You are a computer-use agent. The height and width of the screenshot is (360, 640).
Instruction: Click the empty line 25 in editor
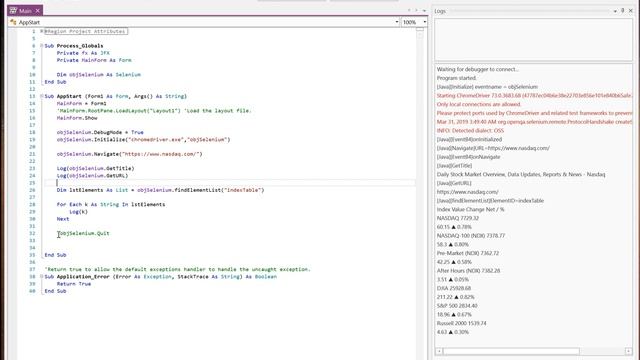click(x=230, y=183)
